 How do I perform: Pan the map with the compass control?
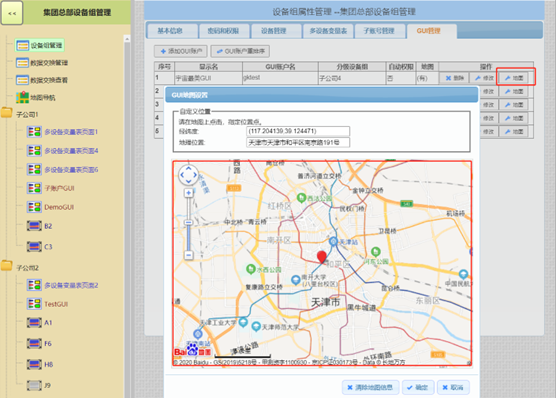(x=188, y=175)
